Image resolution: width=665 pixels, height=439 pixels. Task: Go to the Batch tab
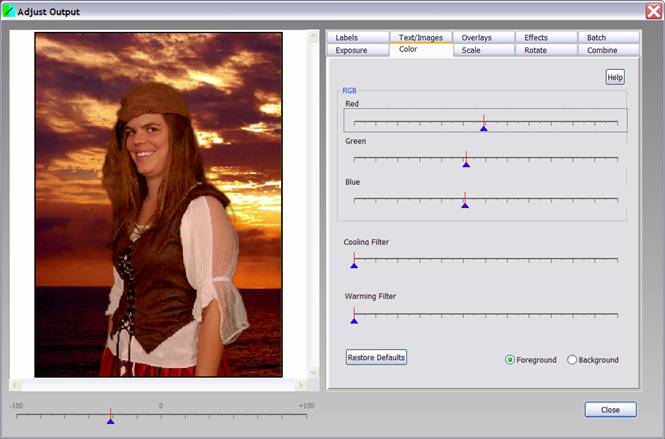click(609, 37)
